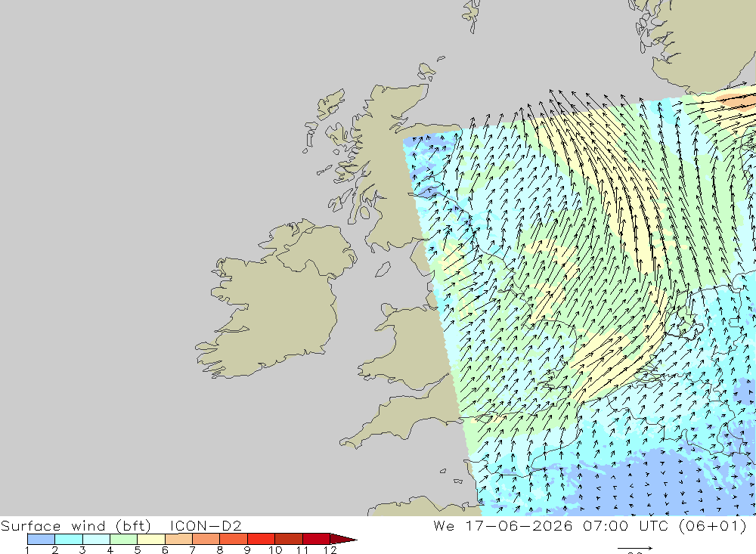This screenshot has width=756, height=554.
Task: Click the Beaufort 12 arrow-tip legend swatch
Action: click(342, 539)
